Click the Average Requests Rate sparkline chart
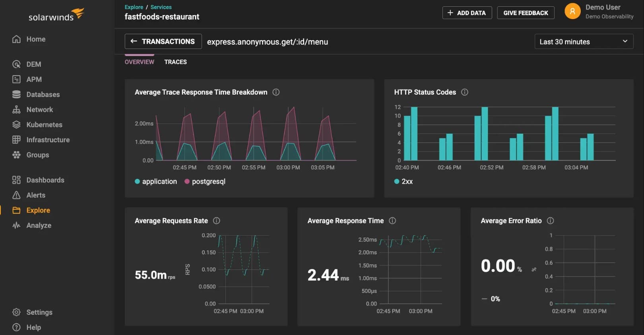This screenshot has height=335, width=644. pyautogui.click(x=244, y=269)
